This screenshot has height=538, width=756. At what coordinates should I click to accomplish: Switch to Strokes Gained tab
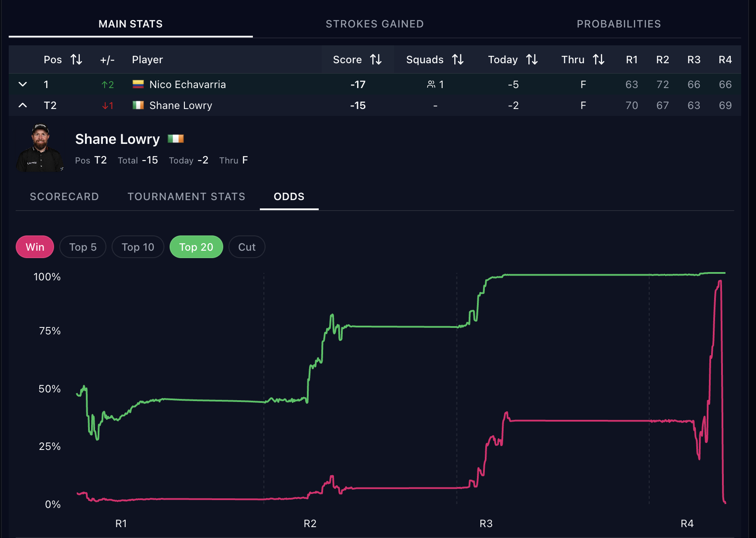[x=375, y=24]
